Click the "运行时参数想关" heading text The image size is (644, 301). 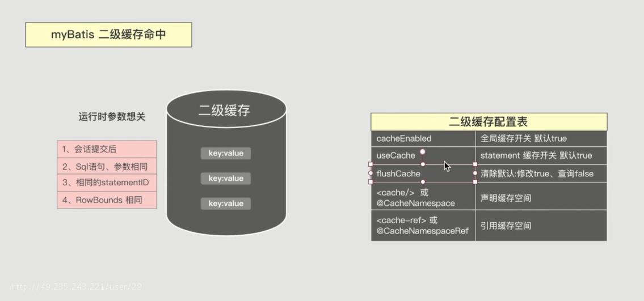[x=112, y=117]
